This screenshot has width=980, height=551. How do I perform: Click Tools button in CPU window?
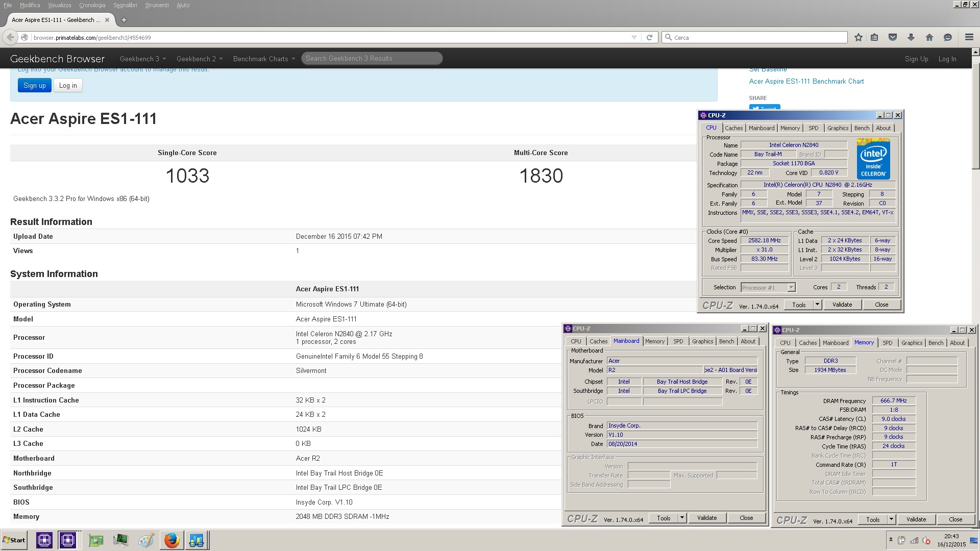coord(799,305)
